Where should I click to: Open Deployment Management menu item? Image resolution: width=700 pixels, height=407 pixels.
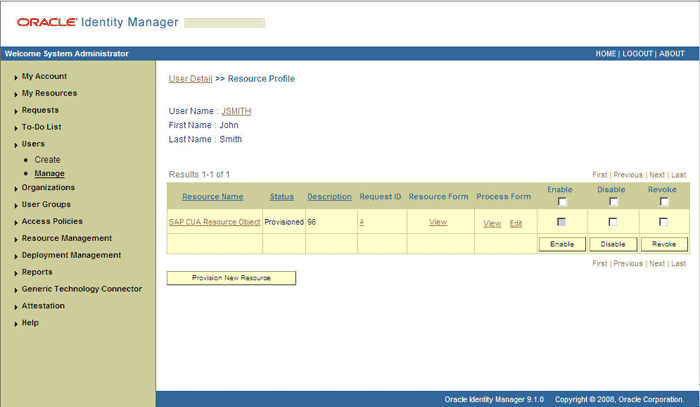click(71, 255)
